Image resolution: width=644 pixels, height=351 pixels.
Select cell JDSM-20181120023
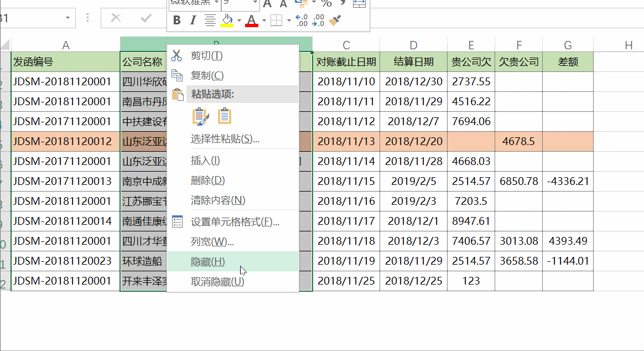point(66,261)
